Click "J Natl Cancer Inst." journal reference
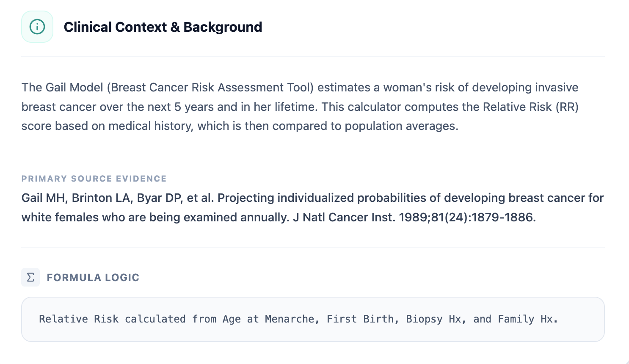629x364 pixels. [344, 218]
